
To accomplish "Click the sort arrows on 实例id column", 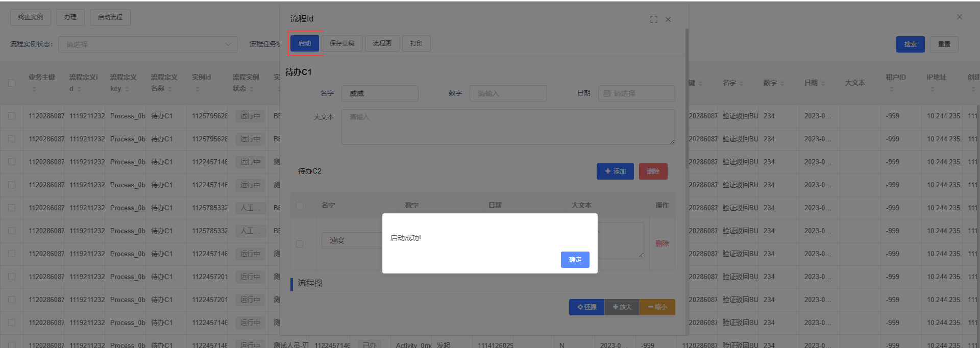I will point(198,89).
